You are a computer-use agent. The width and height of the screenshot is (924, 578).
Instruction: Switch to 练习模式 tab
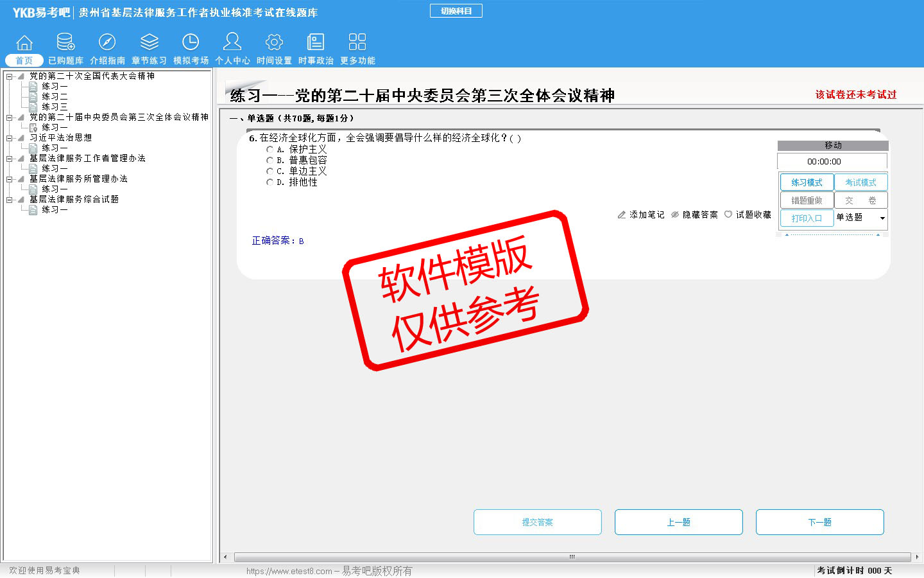(x=807, y=182)
